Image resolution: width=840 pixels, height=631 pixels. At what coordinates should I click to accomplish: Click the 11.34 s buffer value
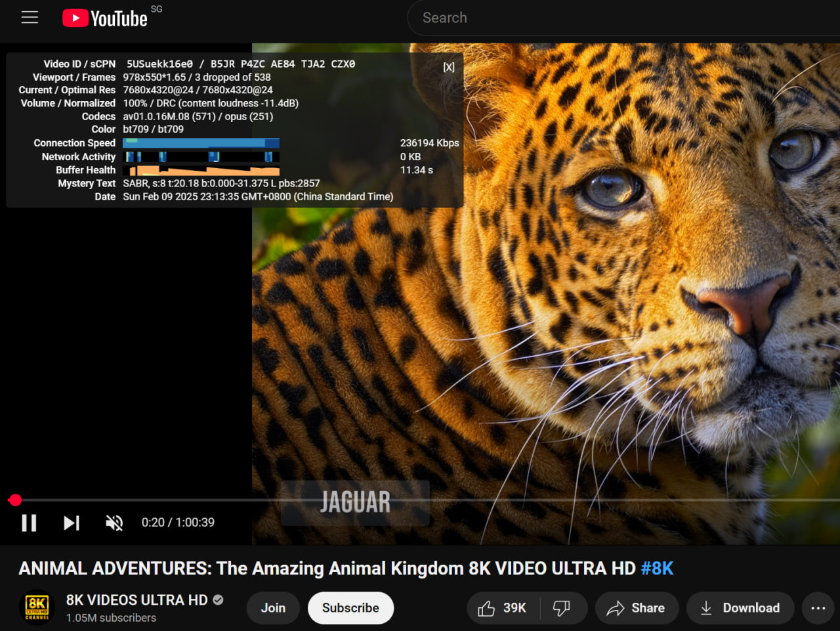[x=417, y=170]
